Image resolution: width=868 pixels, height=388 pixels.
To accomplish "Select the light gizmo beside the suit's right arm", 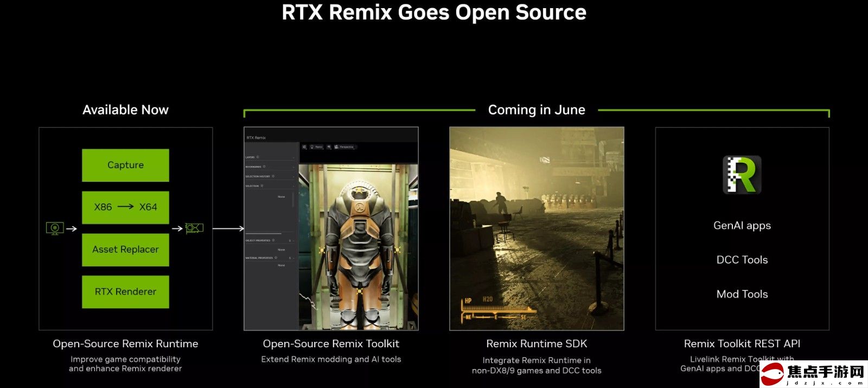I will (x=322, y=250).
